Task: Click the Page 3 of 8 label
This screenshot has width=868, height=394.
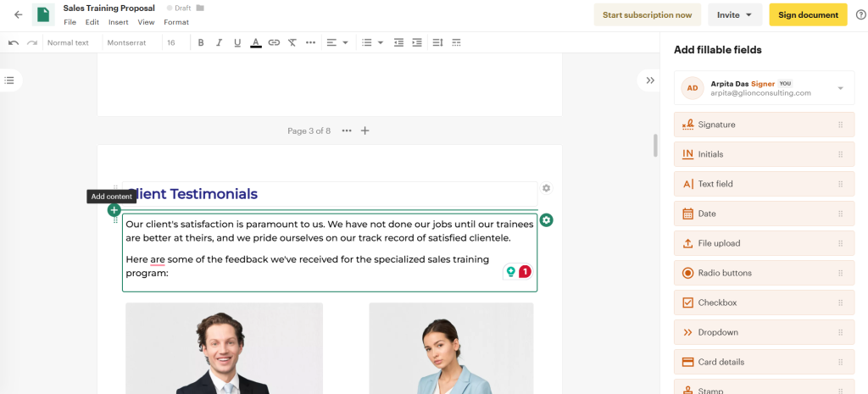Action: (309, 130)
